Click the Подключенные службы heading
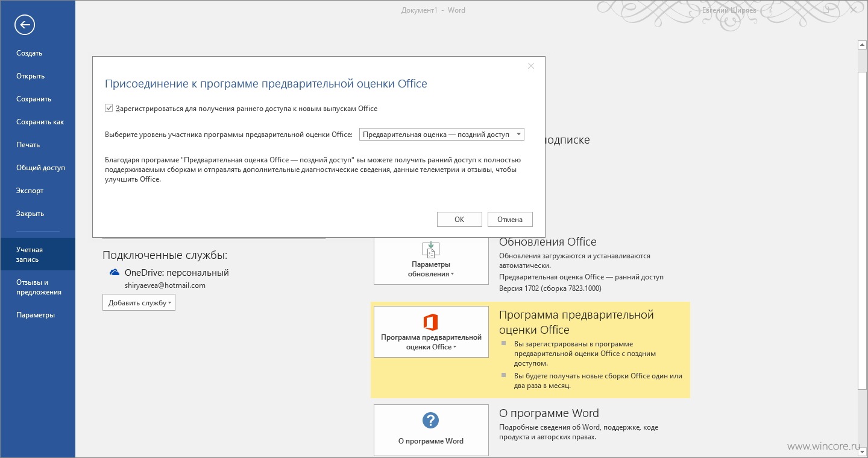Screen dimensions: 868x458 point(165,255)
